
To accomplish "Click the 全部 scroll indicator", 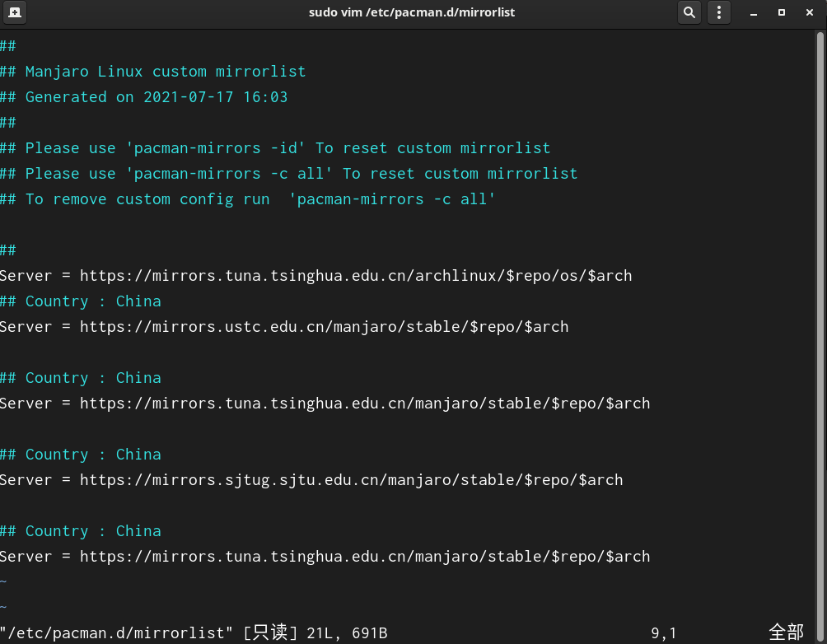I will click(786, 632).
